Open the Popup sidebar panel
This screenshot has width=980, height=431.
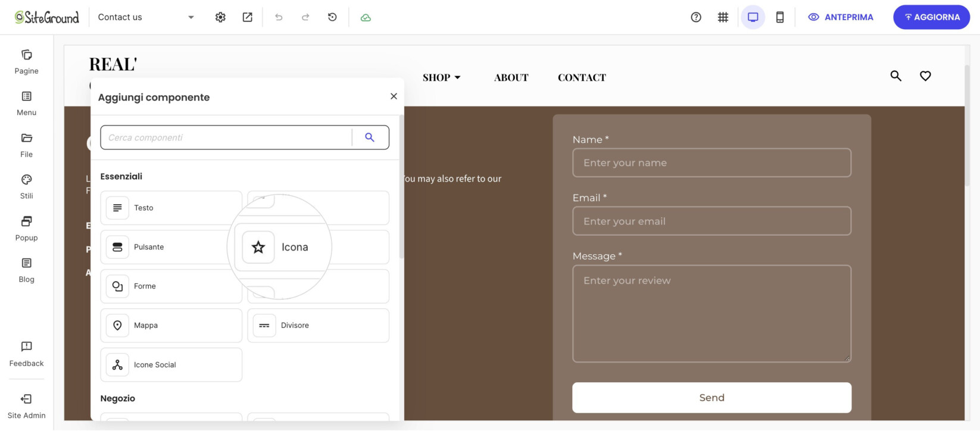tap(27, 229)
